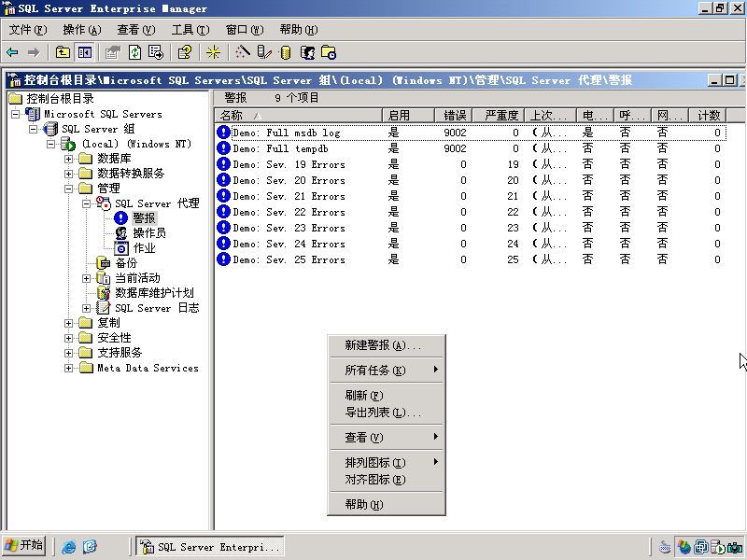The width and height of the screenshot is (747, 560).
Task: Click the Register Server toolbar icon
Action: coord(264,52)
